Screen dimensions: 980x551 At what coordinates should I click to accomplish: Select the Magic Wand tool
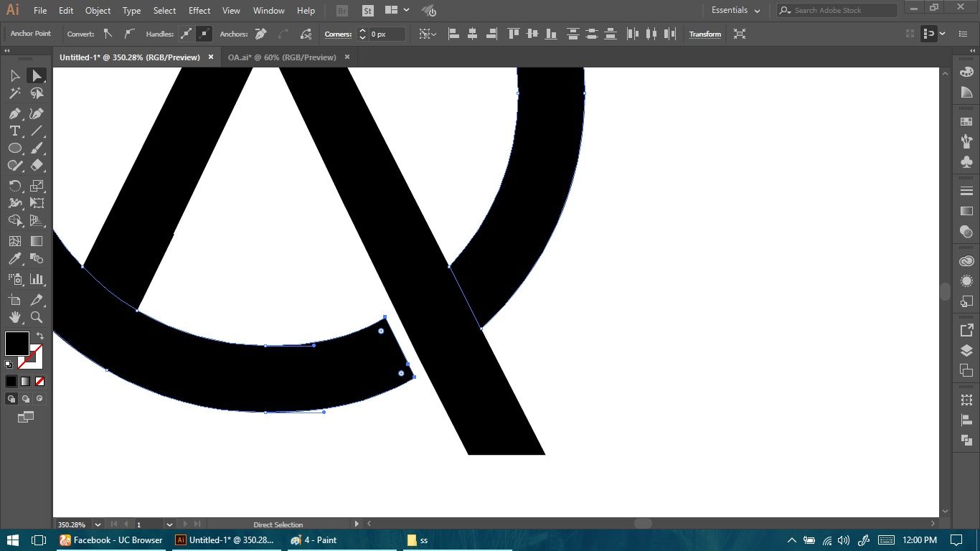(x=14, y=93)
